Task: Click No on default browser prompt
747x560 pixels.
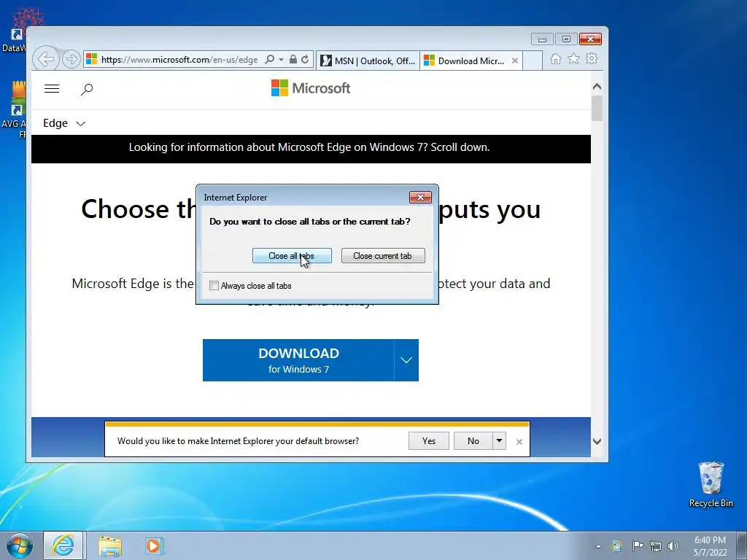Action: point(473,441)
